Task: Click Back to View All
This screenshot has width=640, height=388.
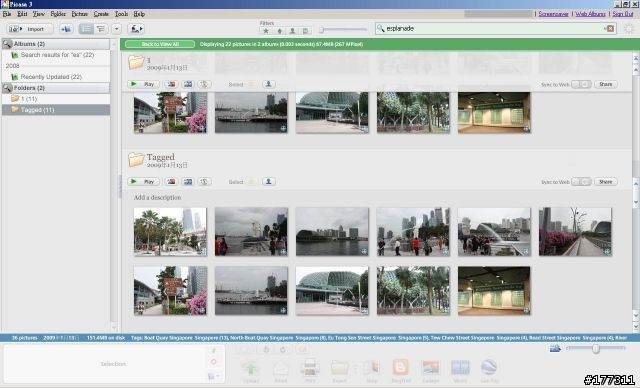Action: (160, 44)
